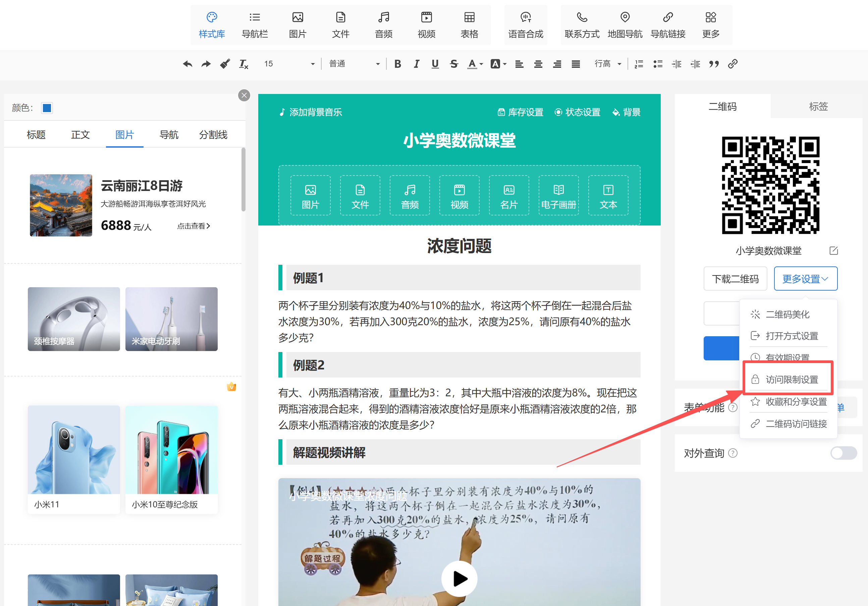Add a 名片 business card block
The height and width of the screenshot is (606, 868).
(x=509, y=196)
